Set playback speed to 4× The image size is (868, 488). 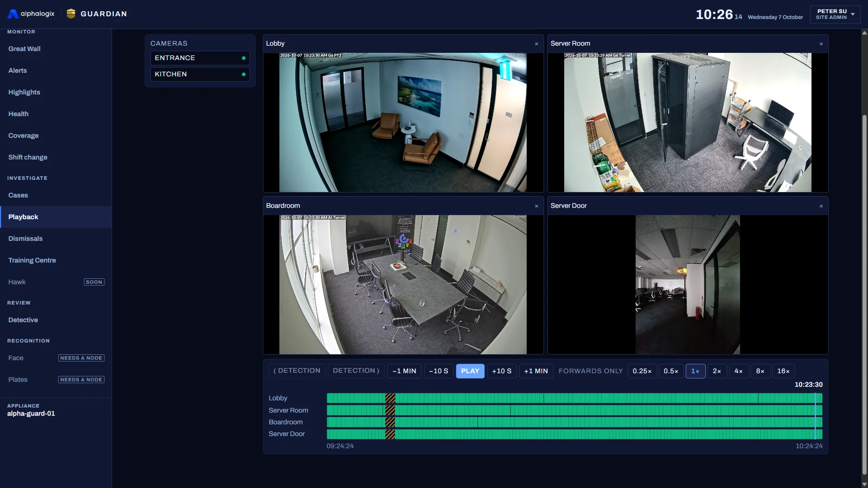pos(739,371)
